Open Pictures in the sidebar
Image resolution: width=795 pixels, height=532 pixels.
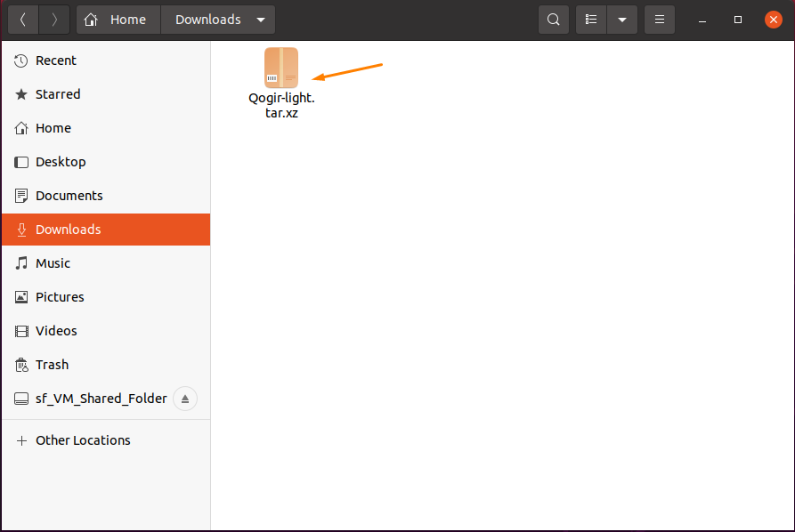pyautogui.click(x=106, y=297)
